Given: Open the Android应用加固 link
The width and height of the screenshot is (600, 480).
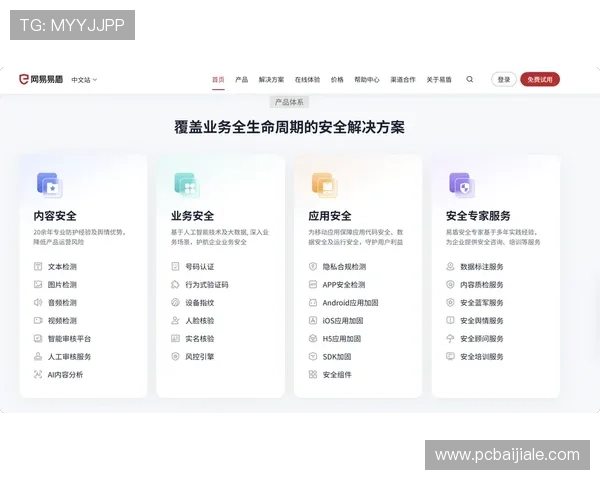Looking at the screenshot, I should coord(351,303).
